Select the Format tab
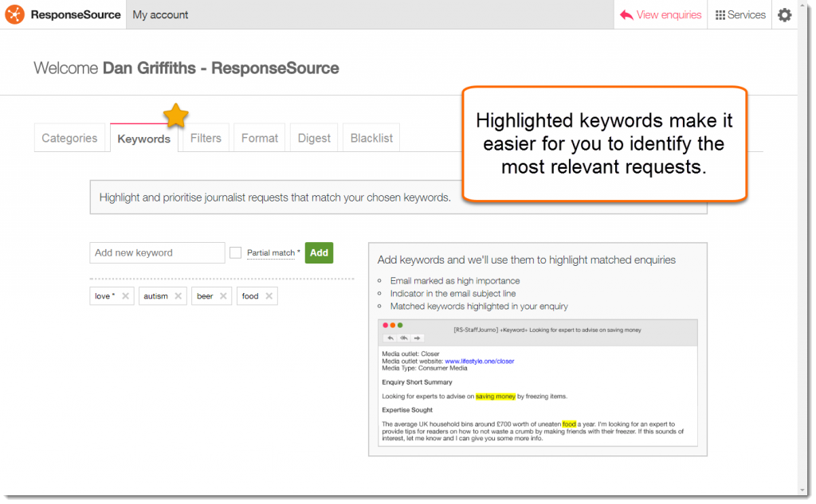The image size is (816, 504). (x=259, y=137)
